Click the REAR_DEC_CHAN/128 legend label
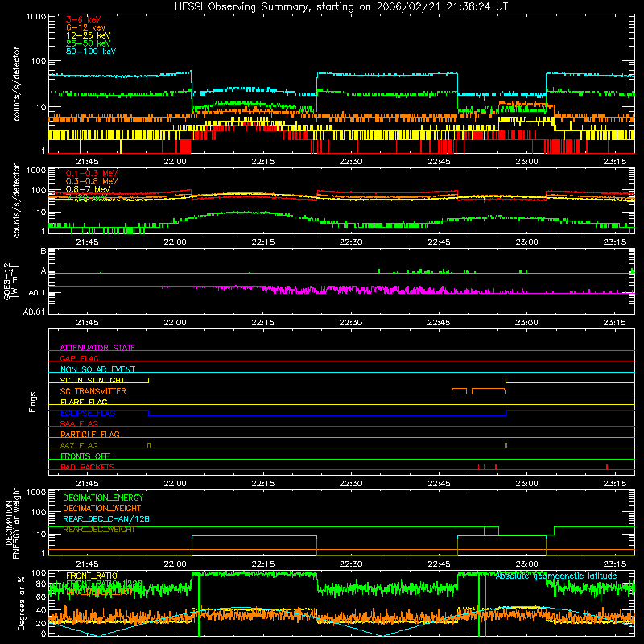Screen dimensions: 644x644 point(106,518)
